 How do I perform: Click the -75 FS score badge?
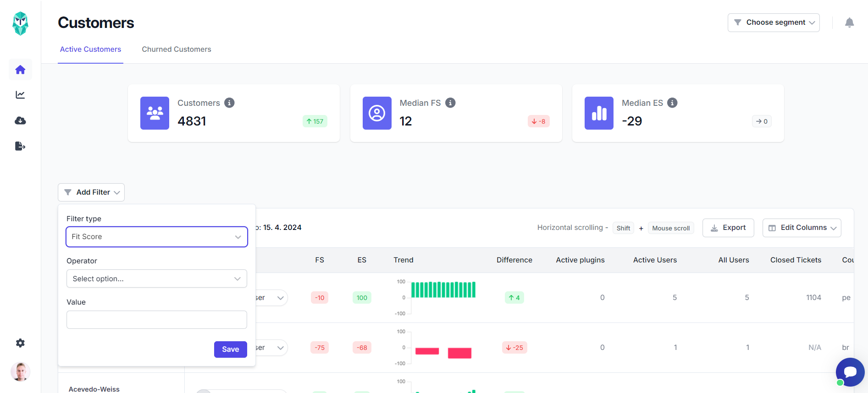tap(320, 348)
